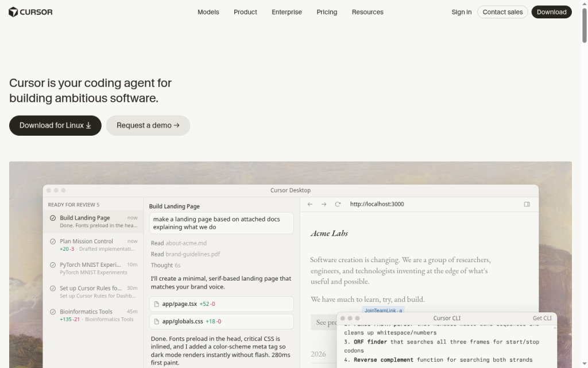
Task: Open the Enterprise menu item
Action: click(287, 12)
